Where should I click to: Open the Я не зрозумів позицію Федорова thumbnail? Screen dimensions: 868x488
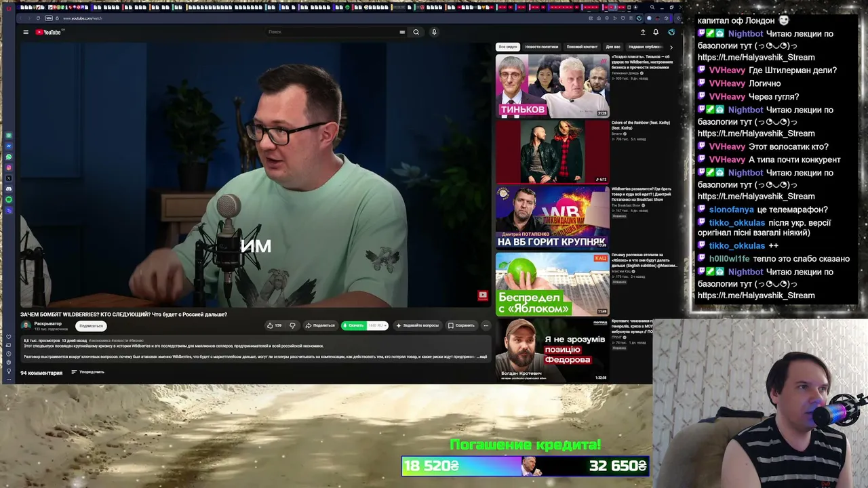coord(553,350)
